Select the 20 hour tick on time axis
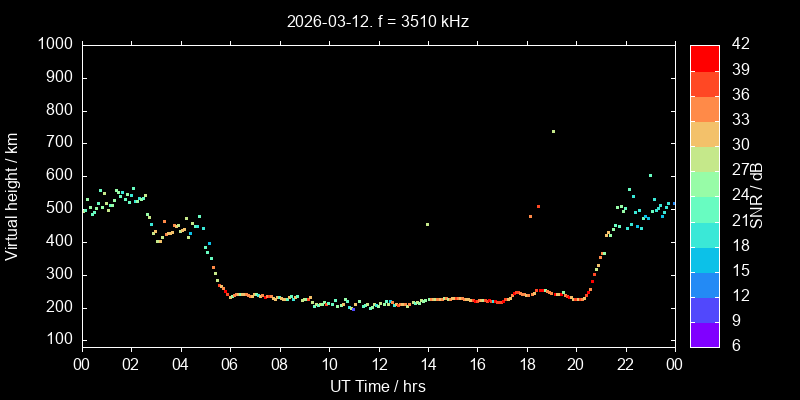Image resolution: width=800 pixels, height=400 pixels. 576,364
